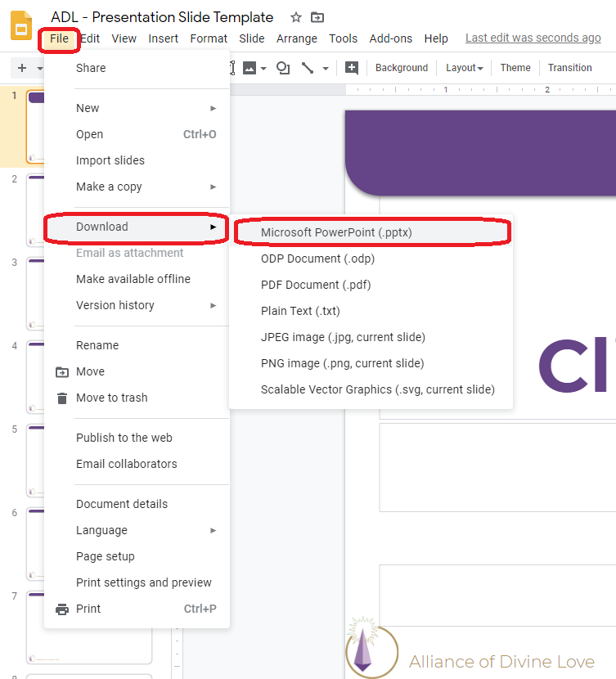Expand the Download submenu
The width and height of the screenshot is (616, 679).
pos(137,227)
